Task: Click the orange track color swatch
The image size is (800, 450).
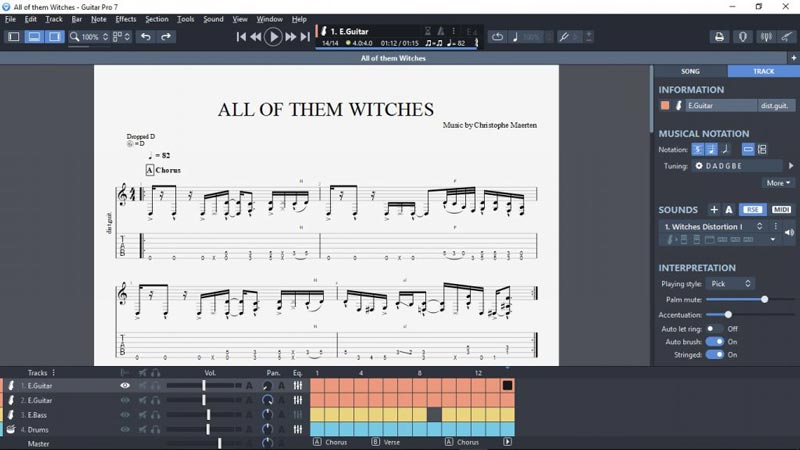Action: point(665,106)
